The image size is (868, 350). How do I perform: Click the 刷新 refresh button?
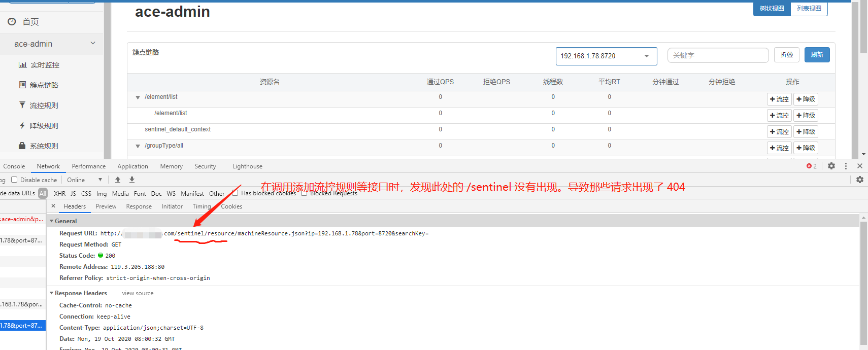[x=817, y=55]
